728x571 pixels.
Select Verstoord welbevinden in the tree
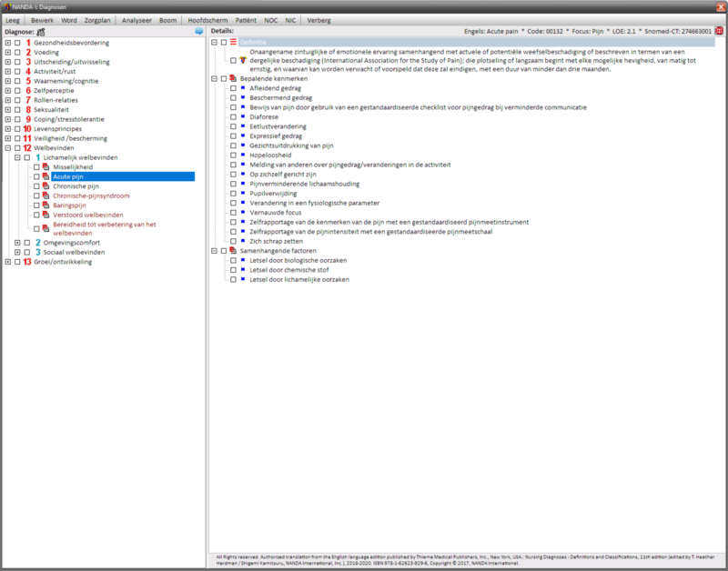[x=87, y=215]
